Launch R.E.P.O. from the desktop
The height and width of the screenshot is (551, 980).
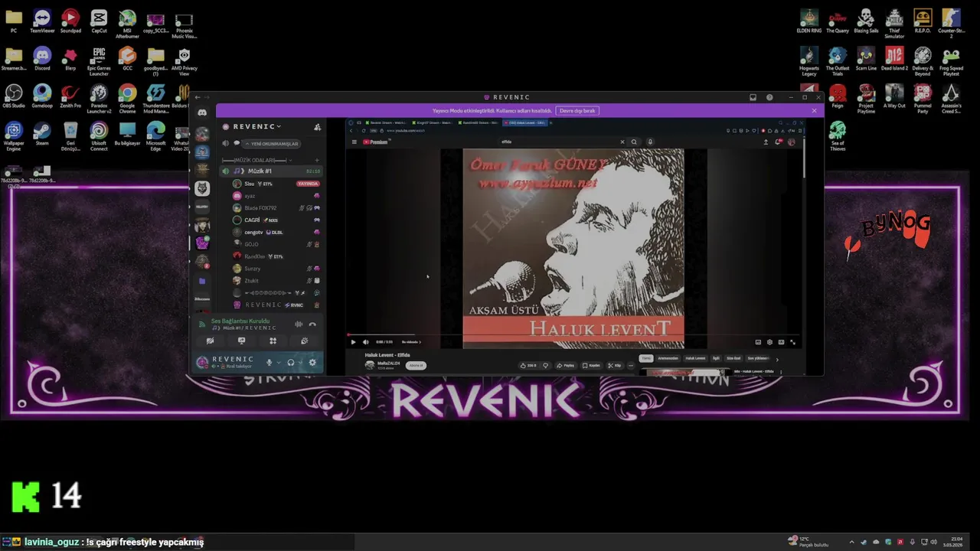[923, 21]
